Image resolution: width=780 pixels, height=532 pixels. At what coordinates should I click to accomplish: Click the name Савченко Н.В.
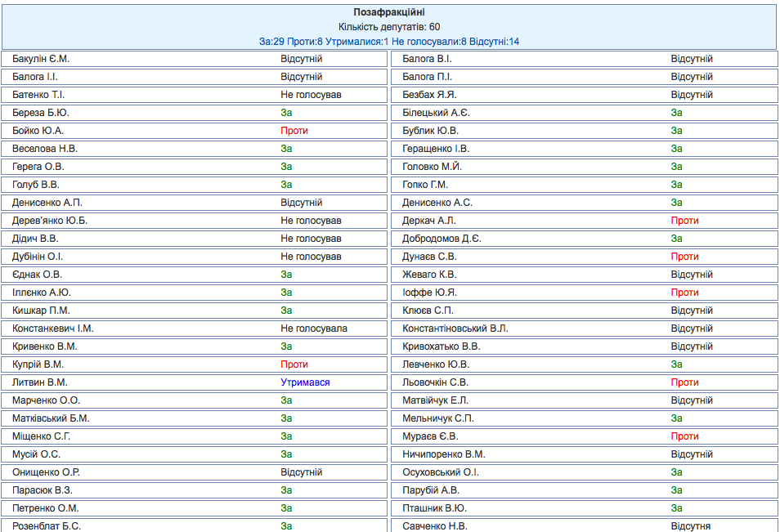pos(436,526)
